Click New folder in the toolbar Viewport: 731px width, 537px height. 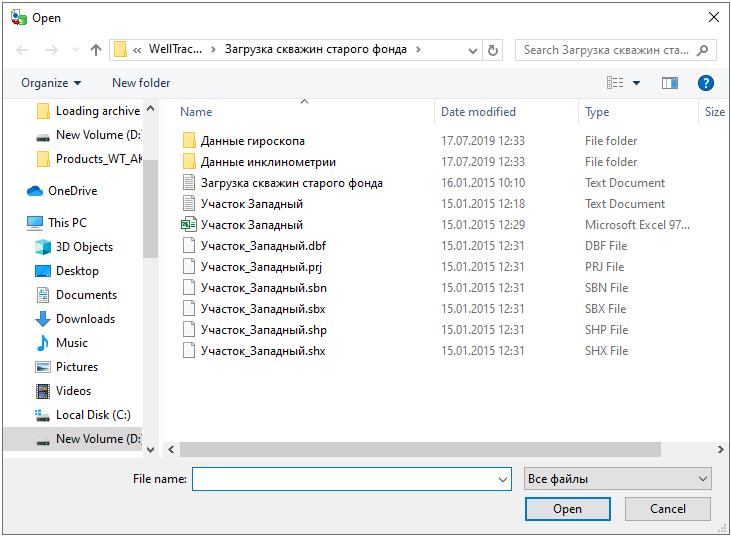141,83
